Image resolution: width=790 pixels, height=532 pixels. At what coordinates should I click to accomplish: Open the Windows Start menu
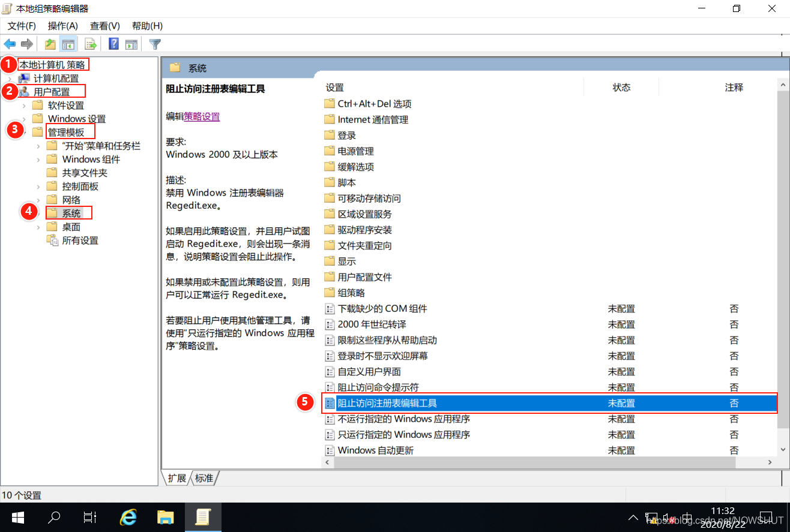point(17,518)
